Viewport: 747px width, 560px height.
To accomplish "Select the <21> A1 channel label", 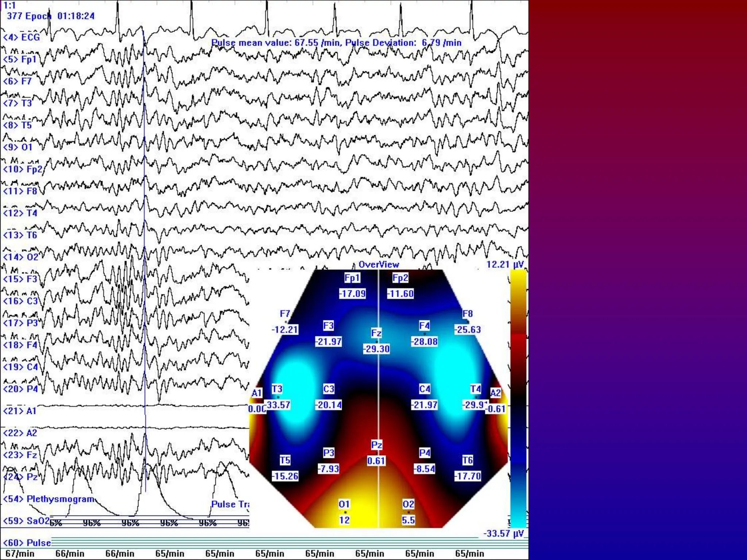I will point(20,411).
